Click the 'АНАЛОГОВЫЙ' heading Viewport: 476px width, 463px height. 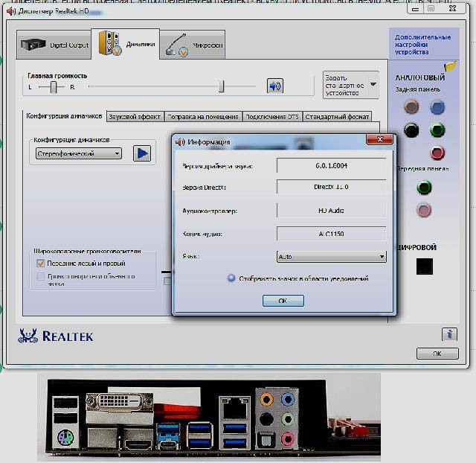pos(419,77)
